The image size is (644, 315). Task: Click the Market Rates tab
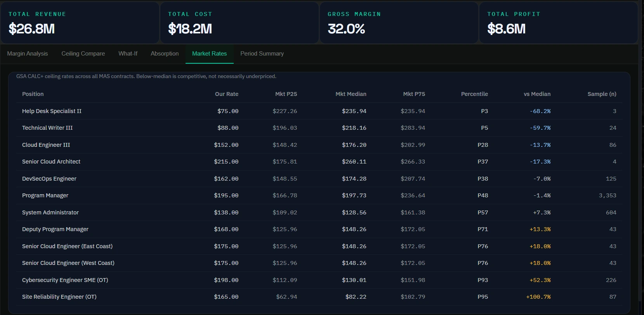209,54
